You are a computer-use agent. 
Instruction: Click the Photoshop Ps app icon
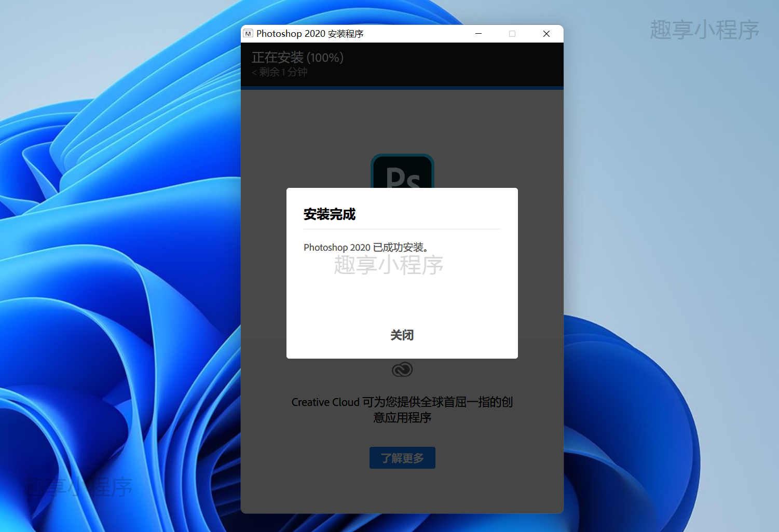(x=402, y=171)
